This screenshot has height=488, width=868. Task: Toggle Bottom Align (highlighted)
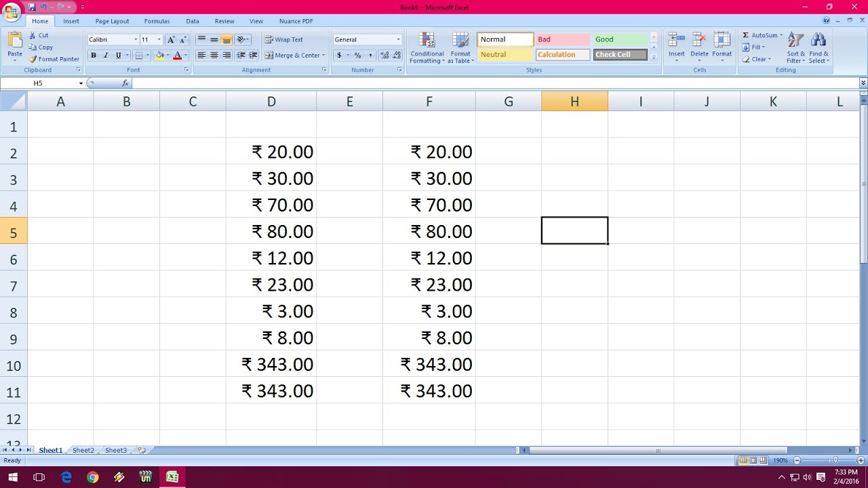coord(226,39)
